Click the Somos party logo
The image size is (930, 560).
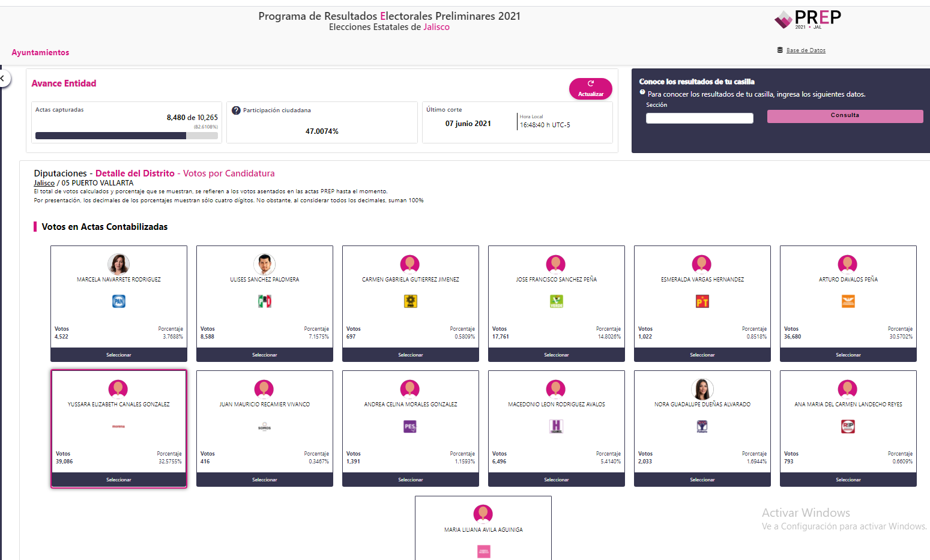pos(265,427)
